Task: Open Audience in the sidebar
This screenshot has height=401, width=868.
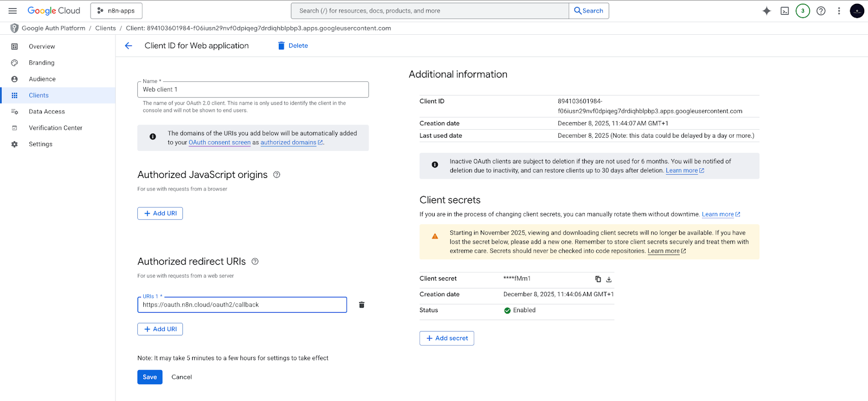Action: click(58, 79)
